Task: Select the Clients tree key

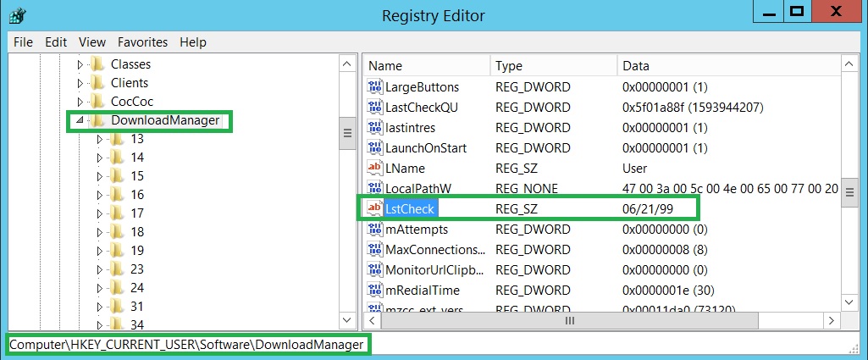Action: tap(130, 83)
